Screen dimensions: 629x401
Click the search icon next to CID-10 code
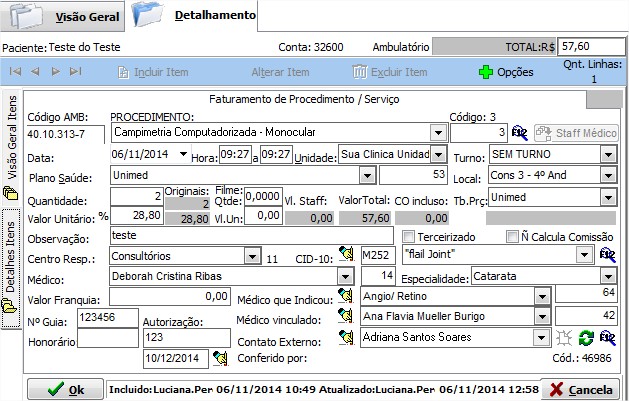point(347,255)
